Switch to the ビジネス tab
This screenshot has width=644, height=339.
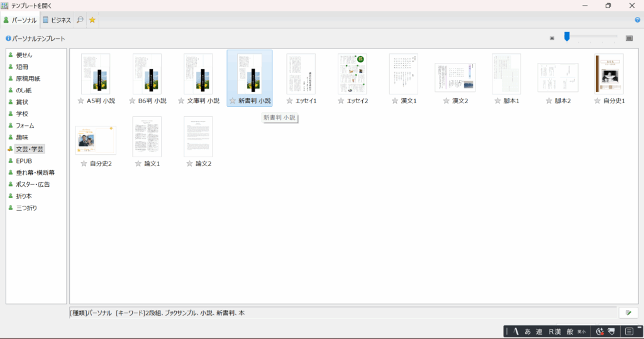coord(57,20)
